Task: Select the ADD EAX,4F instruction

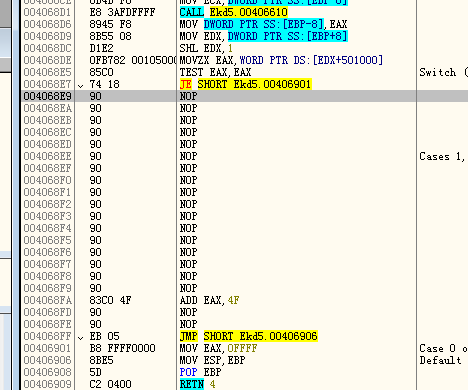Action: [x=209, y=300]
